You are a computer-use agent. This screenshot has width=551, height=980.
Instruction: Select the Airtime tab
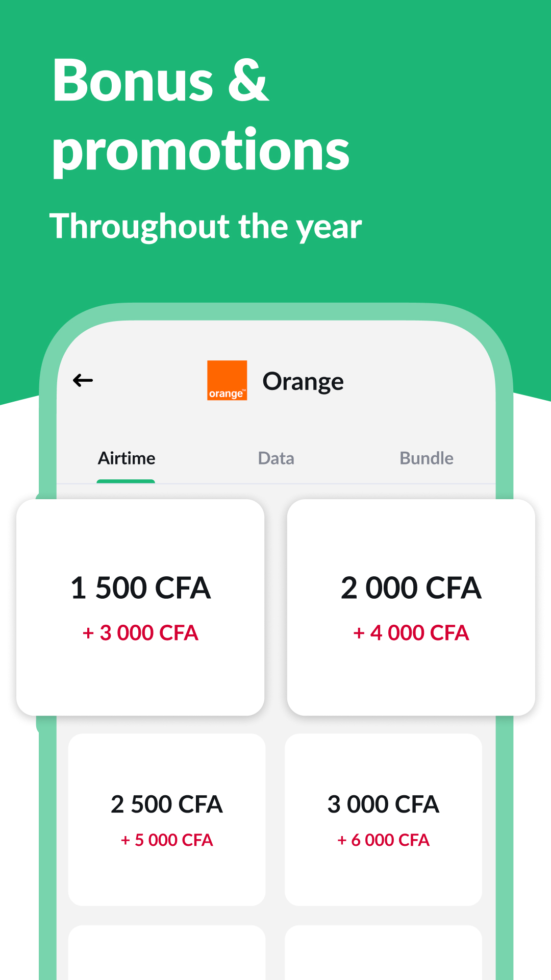pyautogui.click(x=127, y=458)
